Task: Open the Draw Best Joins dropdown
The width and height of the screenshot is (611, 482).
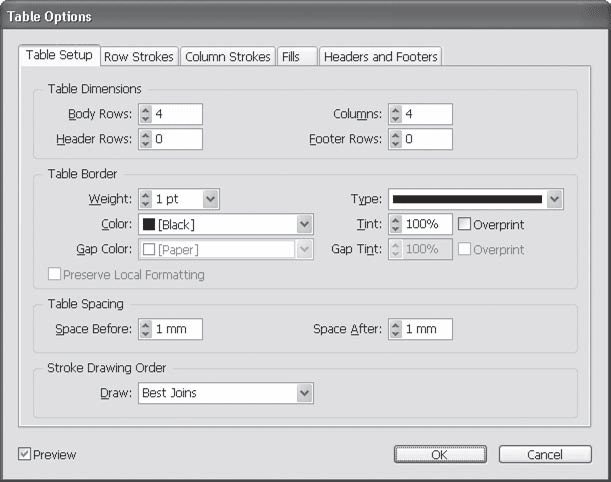Action: pos(305,394)
